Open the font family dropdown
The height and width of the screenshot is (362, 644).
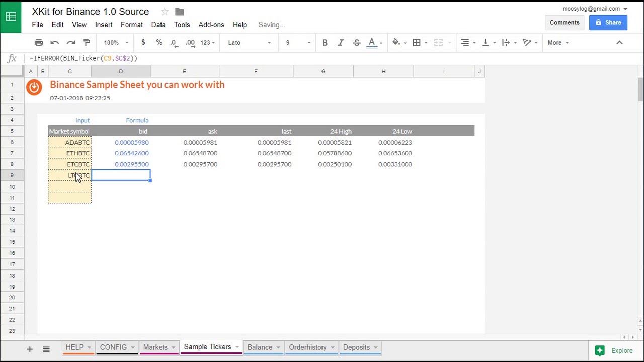coord(250,43)
